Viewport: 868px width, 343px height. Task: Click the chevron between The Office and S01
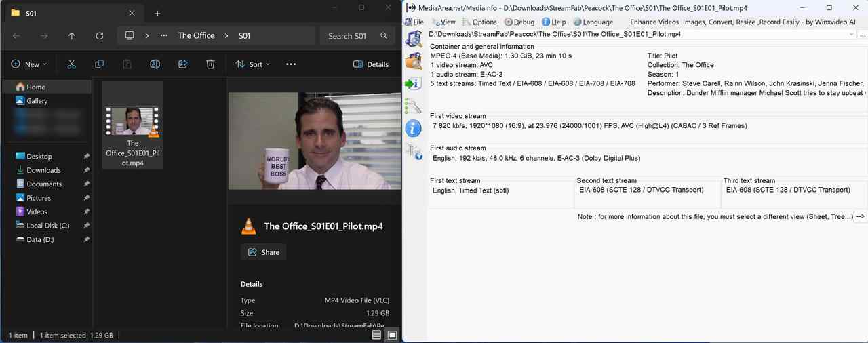[227, 35]
